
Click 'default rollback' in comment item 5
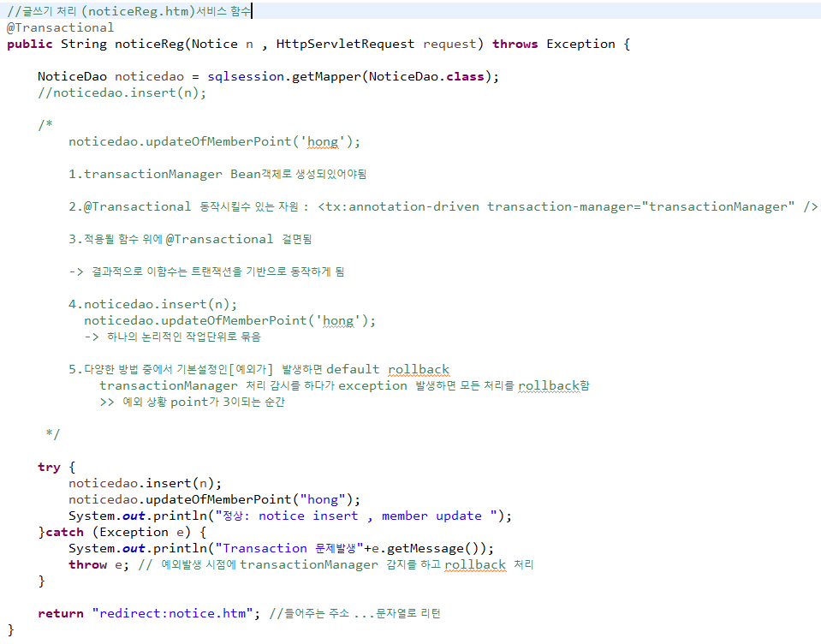388,369
